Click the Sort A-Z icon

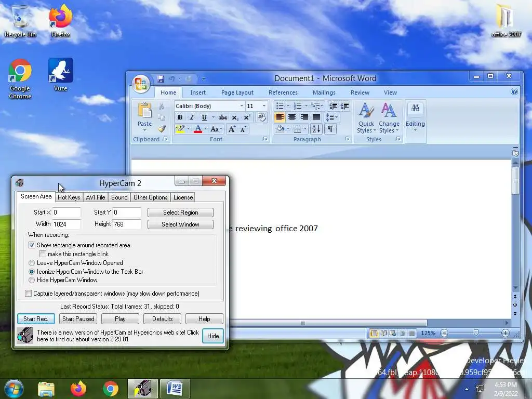coord(316,129)
